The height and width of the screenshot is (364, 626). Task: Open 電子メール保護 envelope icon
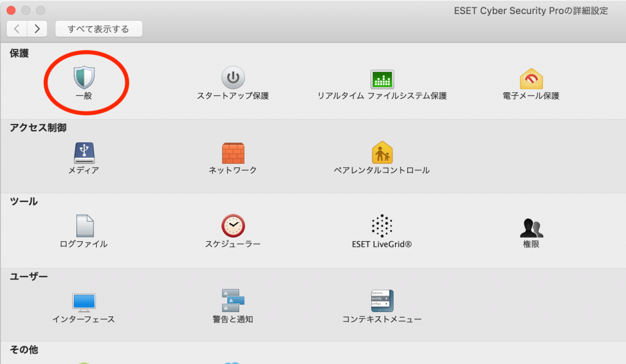[531, 79]
